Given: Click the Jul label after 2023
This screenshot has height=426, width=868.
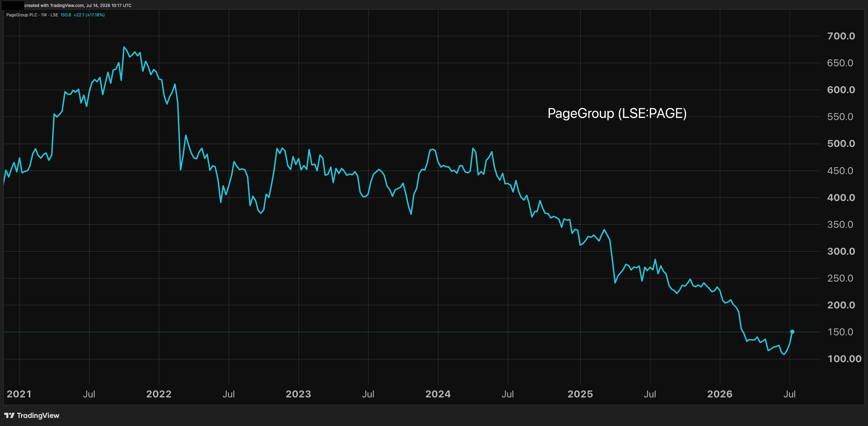Looking at the screenshot, I should tap(368, 394).
